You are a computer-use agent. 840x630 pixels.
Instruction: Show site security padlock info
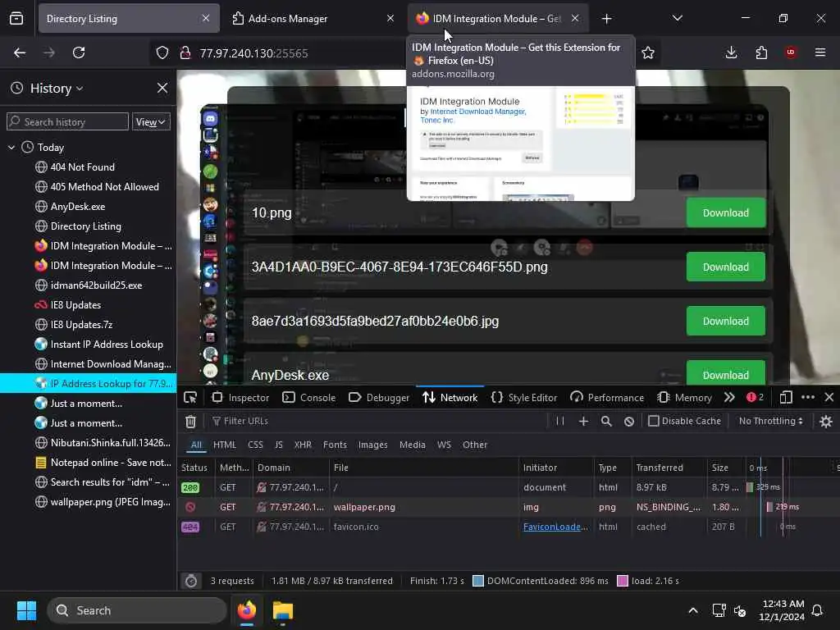point(185,53)
